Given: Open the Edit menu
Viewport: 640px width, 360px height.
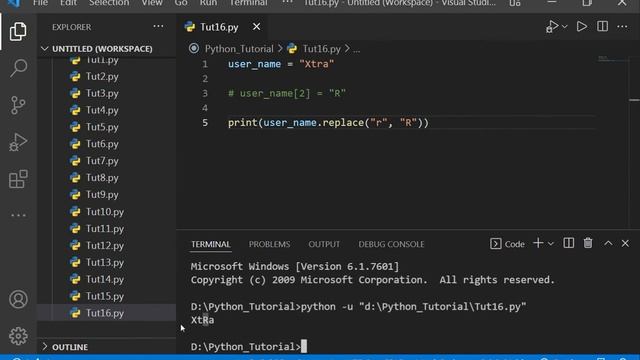Looking at the screenshot, I should [68, 3].
